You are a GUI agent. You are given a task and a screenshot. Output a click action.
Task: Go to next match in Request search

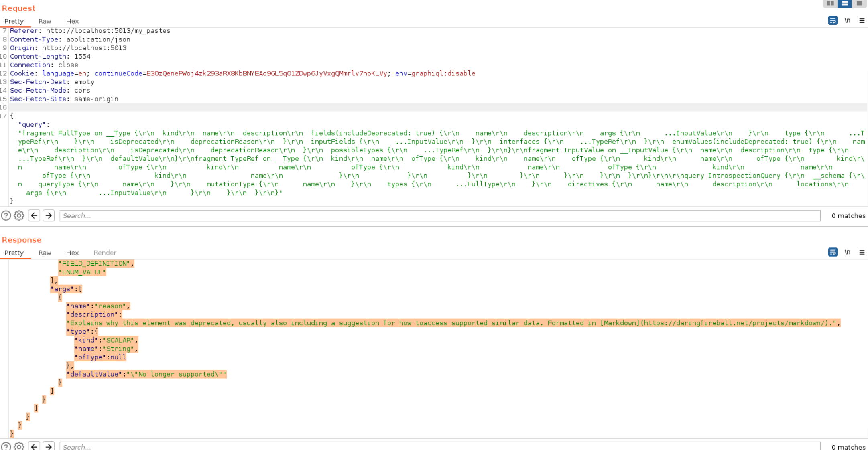point(49,216)
